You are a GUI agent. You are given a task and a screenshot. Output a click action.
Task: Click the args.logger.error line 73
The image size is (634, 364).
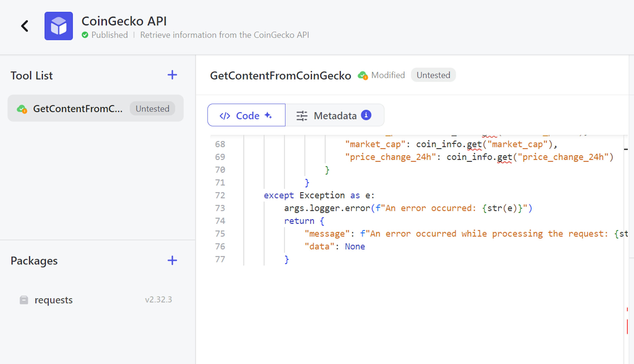(408, 208)
